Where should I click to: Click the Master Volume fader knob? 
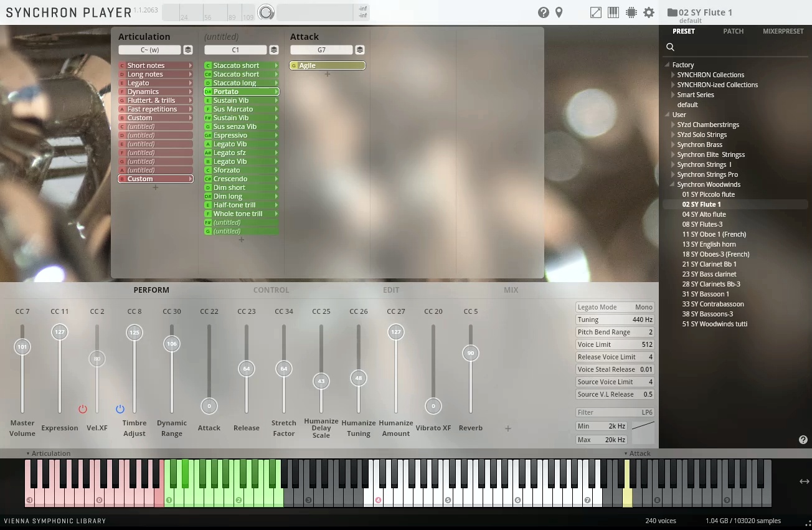22,347
